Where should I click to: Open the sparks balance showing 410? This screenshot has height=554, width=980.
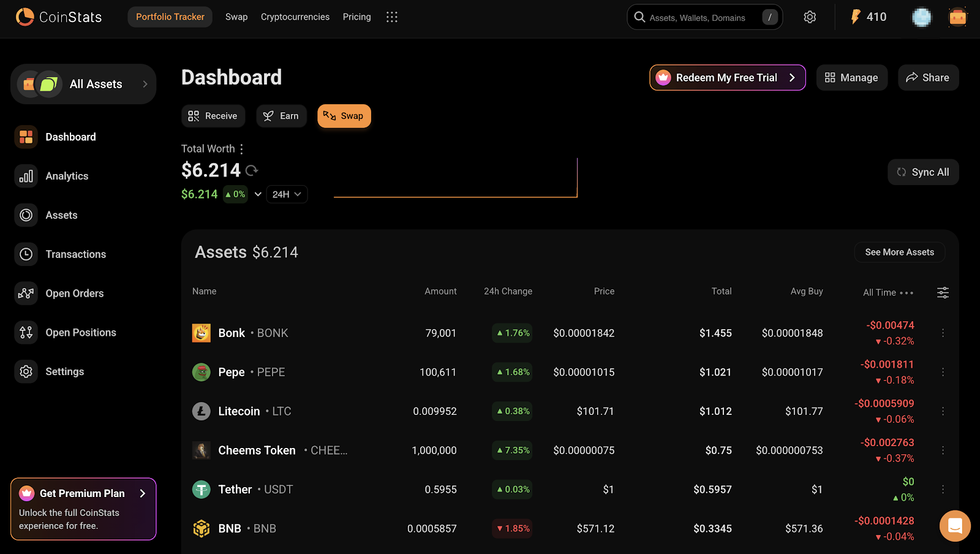[x=869, y=17]
